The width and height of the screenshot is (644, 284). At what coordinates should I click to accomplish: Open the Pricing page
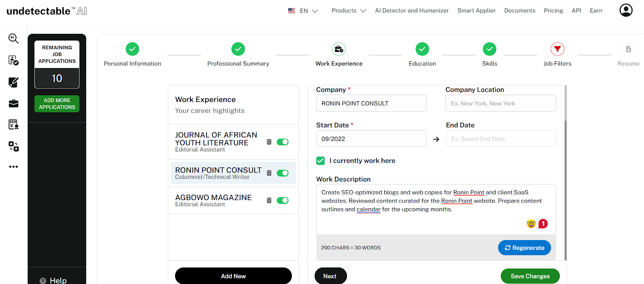553,10
